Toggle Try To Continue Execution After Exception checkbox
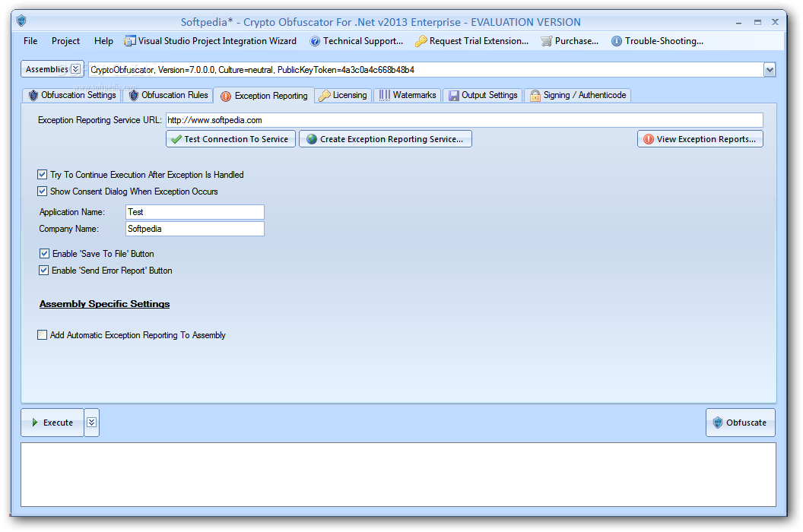The width and height of the screenshot is (803, 532). (42, 175)
